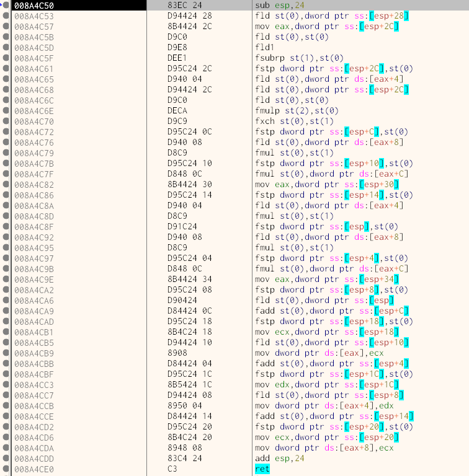
Task: Click instruction mov eax,dword ptr ss:[esp+2C]
Action: [327, 27]
